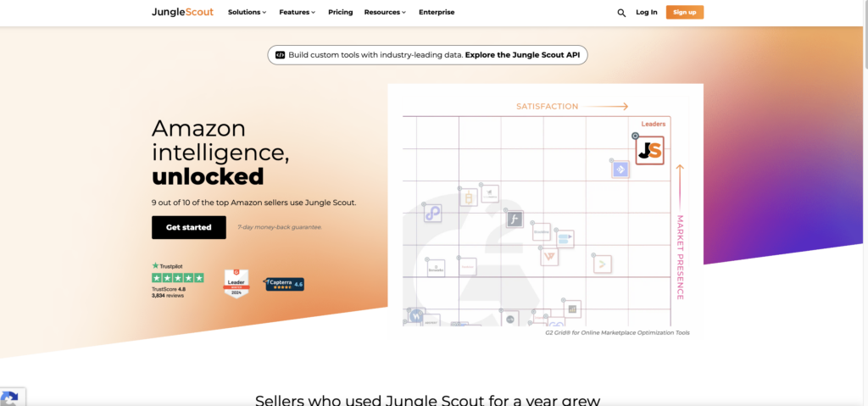Image resolution: width=868 pixels, height=406 pixels.
Task: Click the blue bars logo in grid
Action: [x=565, y=239]
